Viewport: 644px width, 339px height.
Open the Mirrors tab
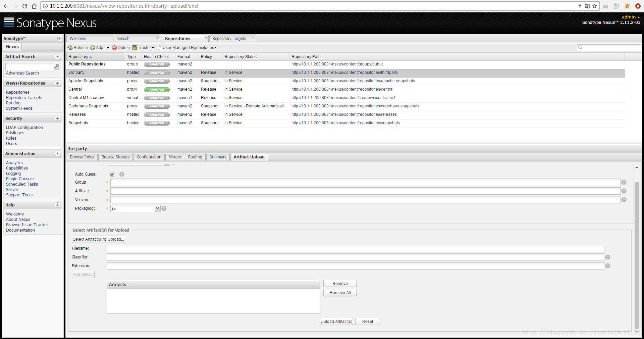click(x=175, y=157)
